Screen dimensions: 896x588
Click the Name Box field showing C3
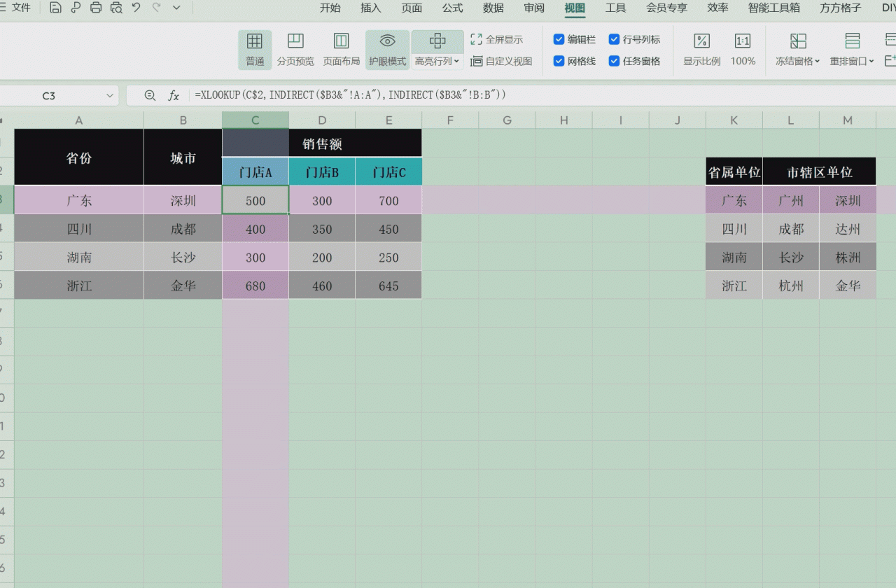click(x=49, y=95)
